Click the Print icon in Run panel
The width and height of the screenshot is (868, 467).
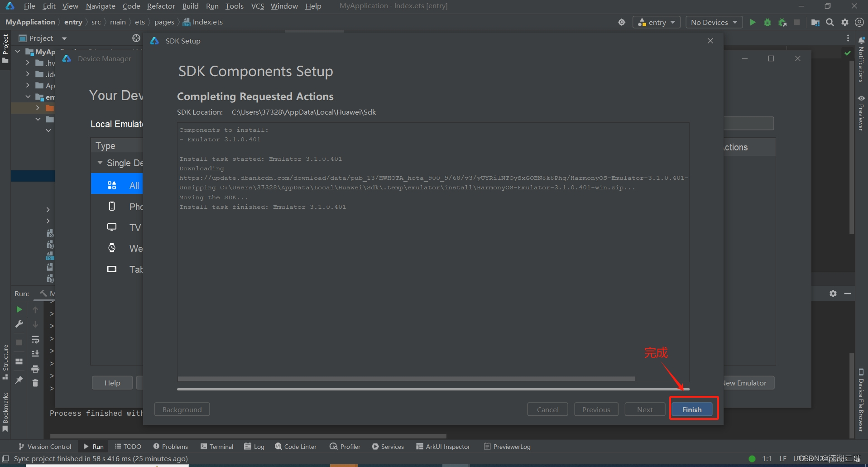pos(35,369)
